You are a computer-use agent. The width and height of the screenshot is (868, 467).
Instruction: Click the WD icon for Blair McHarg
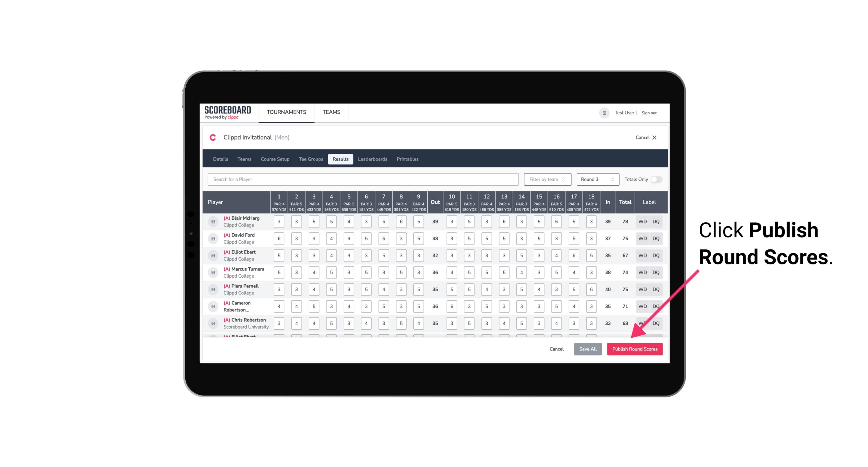click(643, 222)
